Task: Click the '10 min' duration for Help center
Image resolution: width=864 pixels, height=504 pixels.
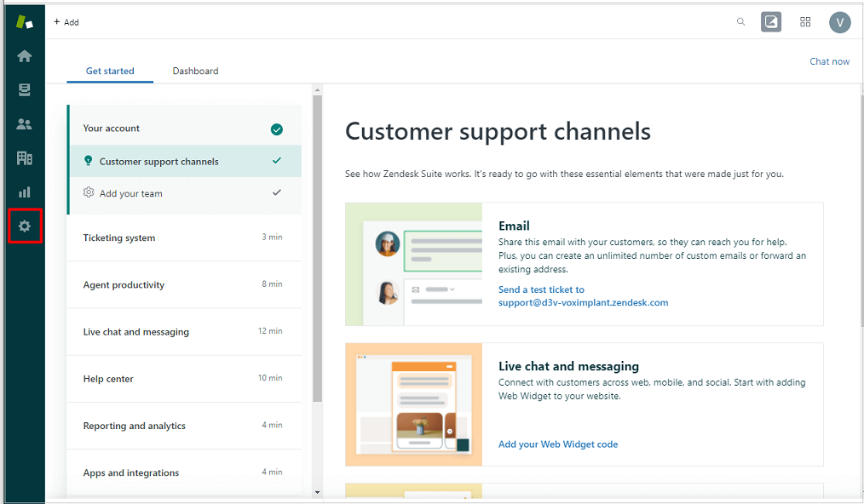Action: click(270, 377)
